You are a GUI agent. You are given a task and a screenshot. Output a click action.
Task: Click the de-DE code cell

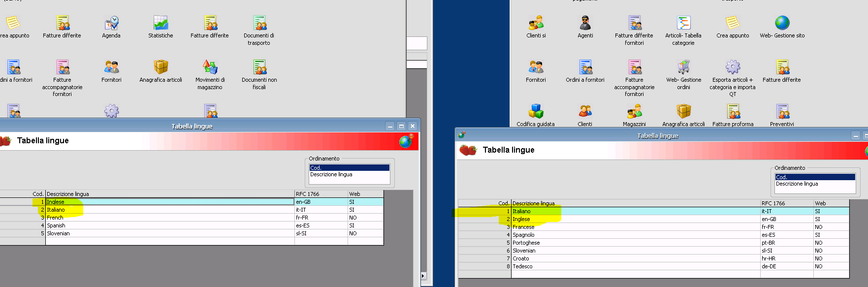pyautogui.click(x=787, y=266)
